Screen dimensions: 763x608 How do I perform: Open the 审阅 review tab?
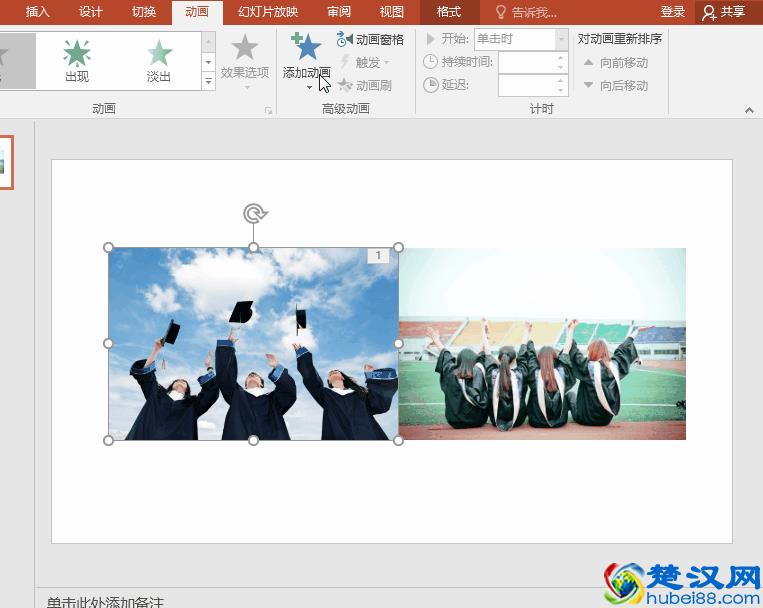[x=339, y=12]
